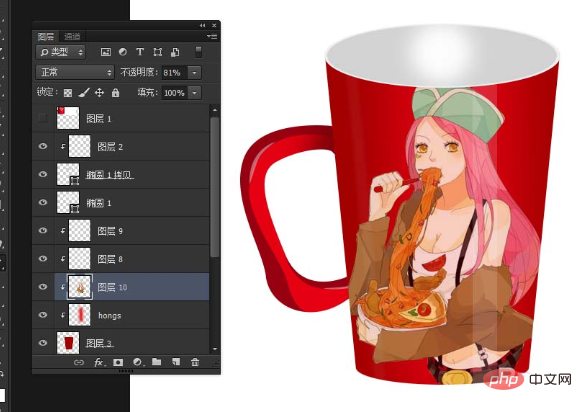Select the 图层 1 layer name
The width and height of the screenshot is (582, 412).
[x=99, y=119]
